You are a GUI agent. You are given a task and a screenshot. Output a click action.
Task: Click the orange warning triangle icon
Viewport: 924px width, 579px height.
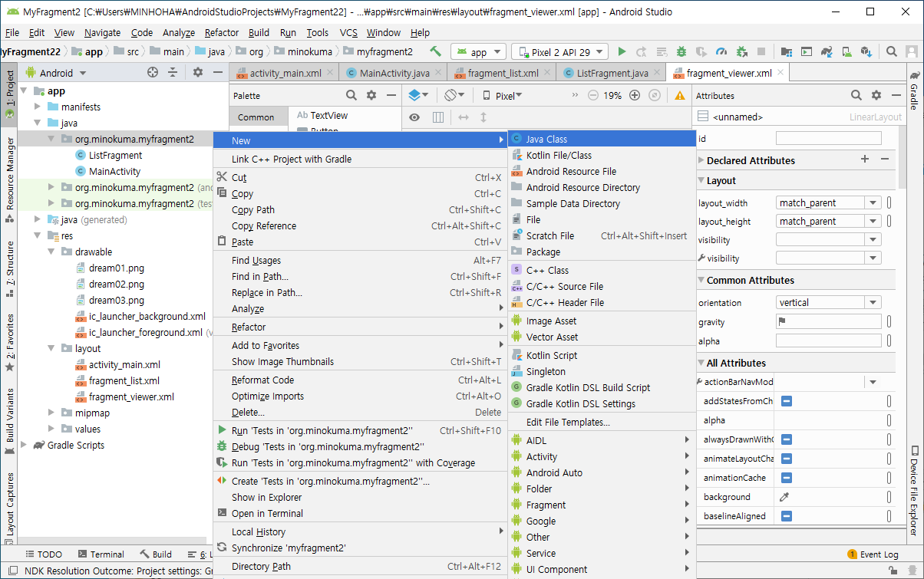point(680,96)
